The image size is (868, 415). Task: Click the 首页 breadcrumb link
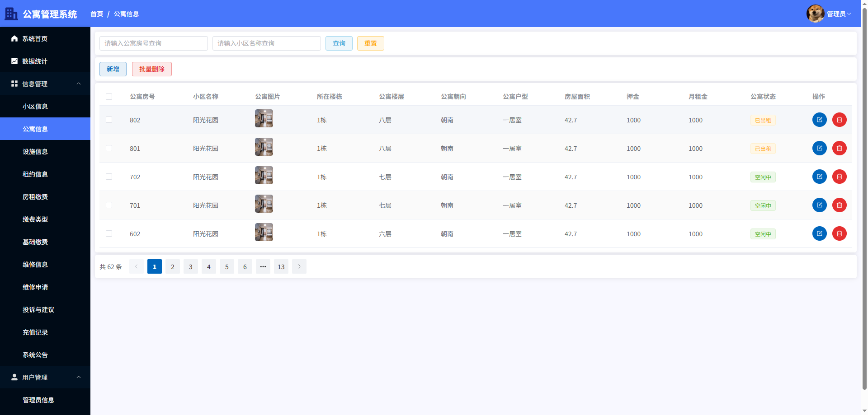pos(97,14)
